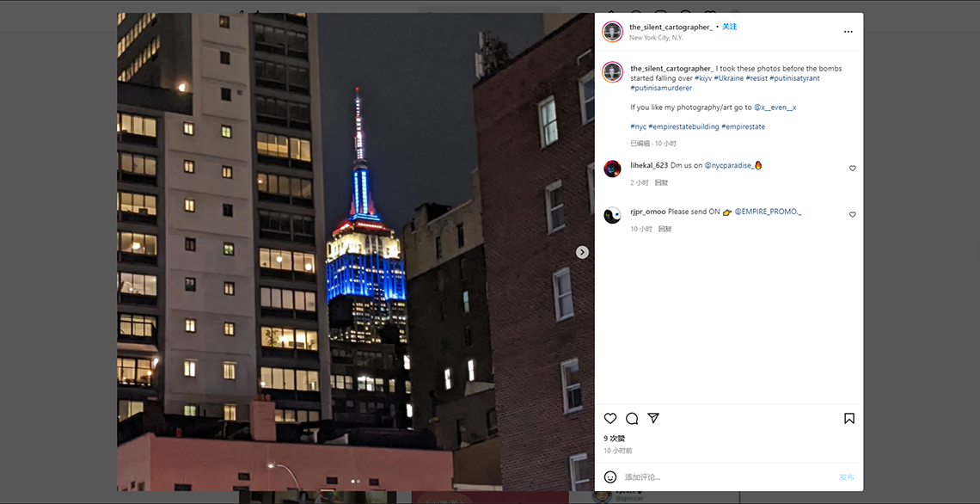This screenshot has height=504, width=980.
Task: Follow the account via 关注 link
Action: pyautogui.click(x=729, y=27)
